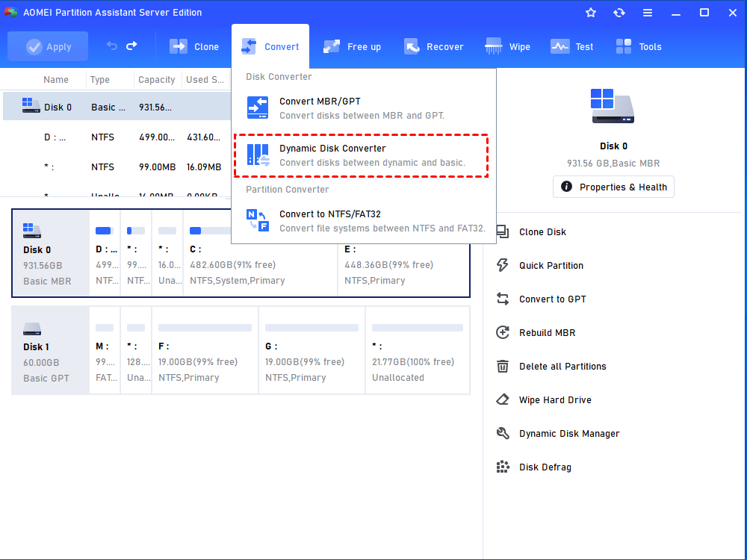The image size is (747, 560).
Task: Click Delete all Partitions option
Action: 562,366
